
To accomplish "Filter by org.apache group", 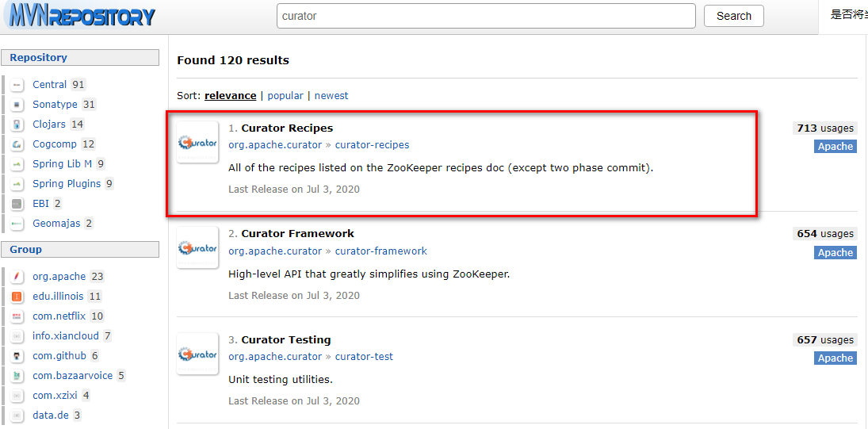I will tap(59, 276).
